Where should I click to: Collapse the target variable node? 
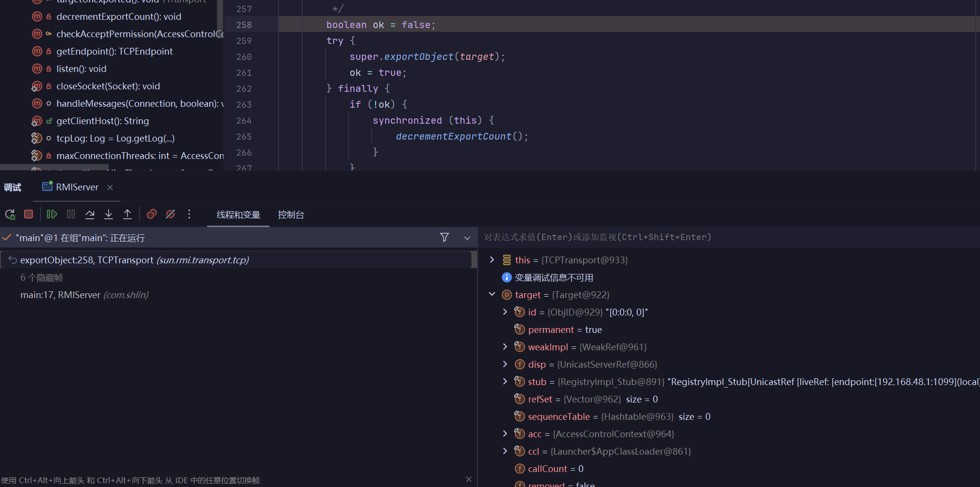point(492,294)
